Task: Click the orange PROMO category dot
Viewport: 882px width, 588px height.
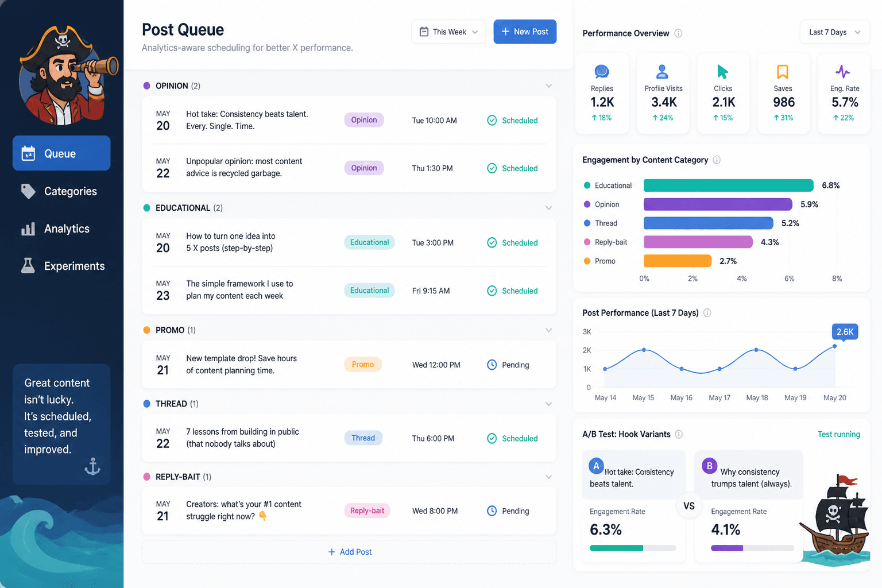Action: coord(146,330)
